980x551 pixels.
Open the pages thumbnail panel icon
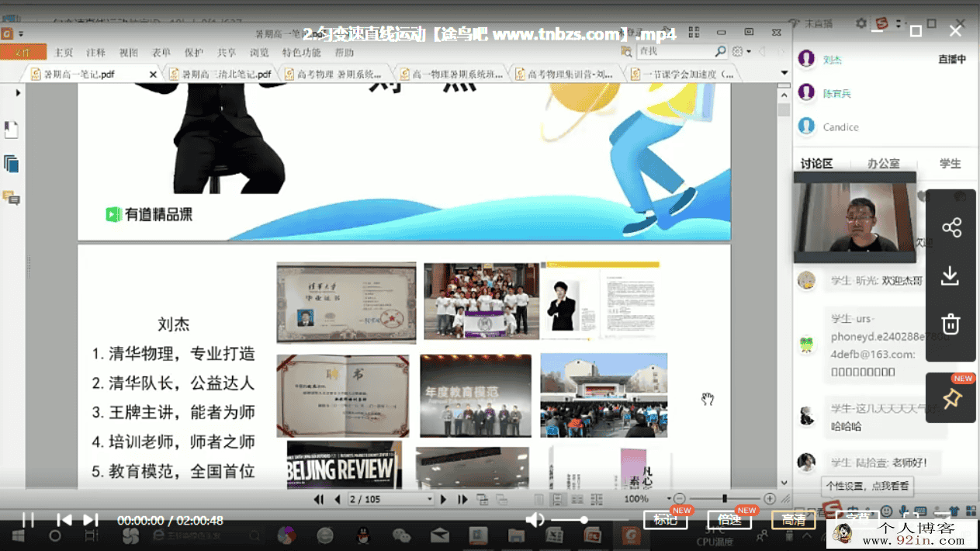(x=11, y=164)
